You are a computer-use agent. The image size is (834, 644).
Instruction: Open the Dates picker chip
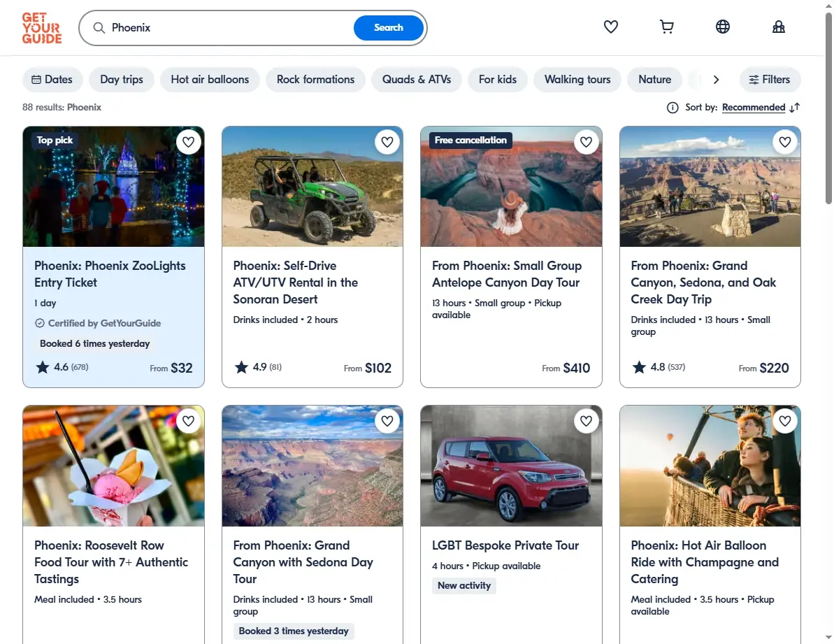52,80
